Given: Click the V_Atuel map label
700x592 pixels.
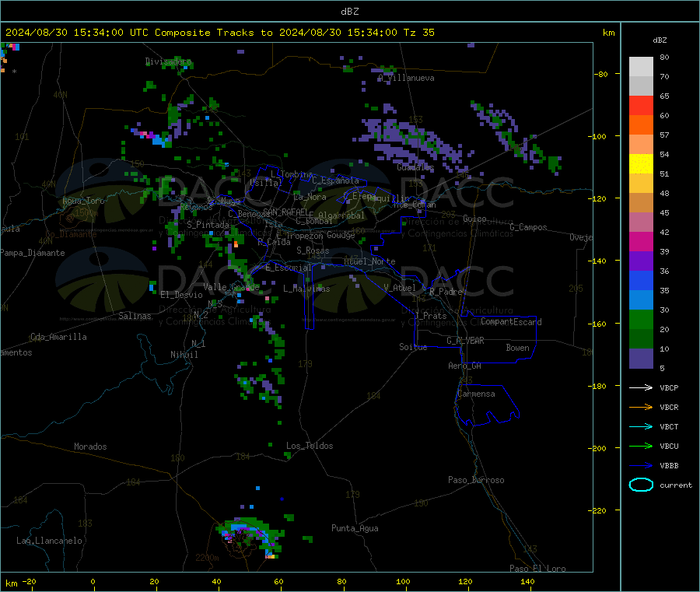Looking at the screenshot, I should click(400, 288).
